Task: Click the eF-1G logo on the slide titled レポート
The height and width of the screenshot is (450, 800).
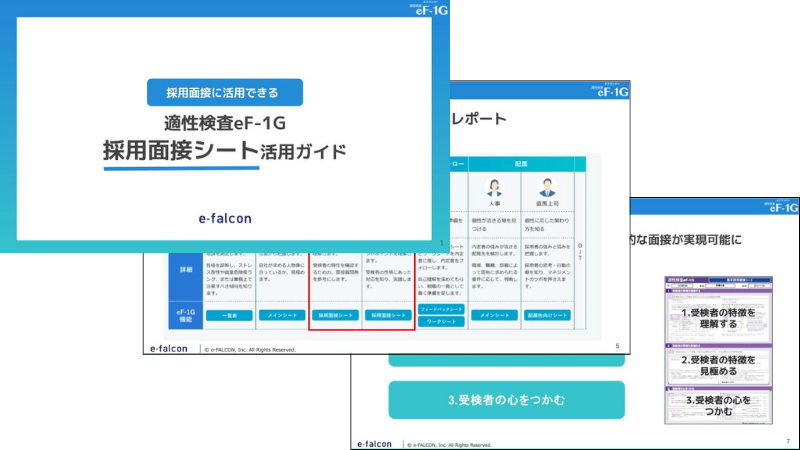Action: [x=610, y=90]
